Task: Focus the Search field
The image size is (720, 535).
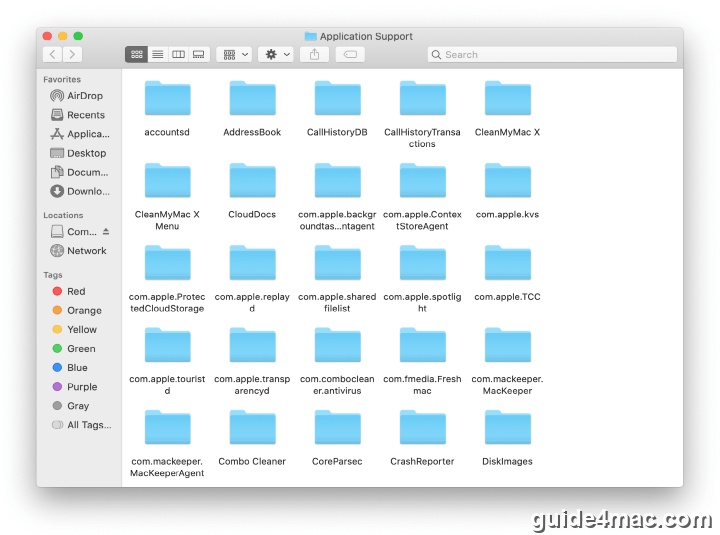Action: point(552,54)
